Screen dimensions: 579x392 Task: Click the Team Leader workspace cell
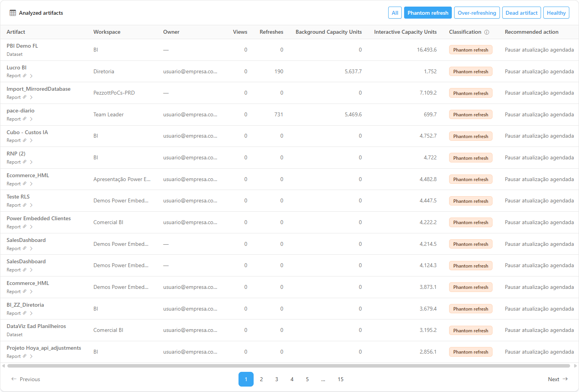pos(109,114)
